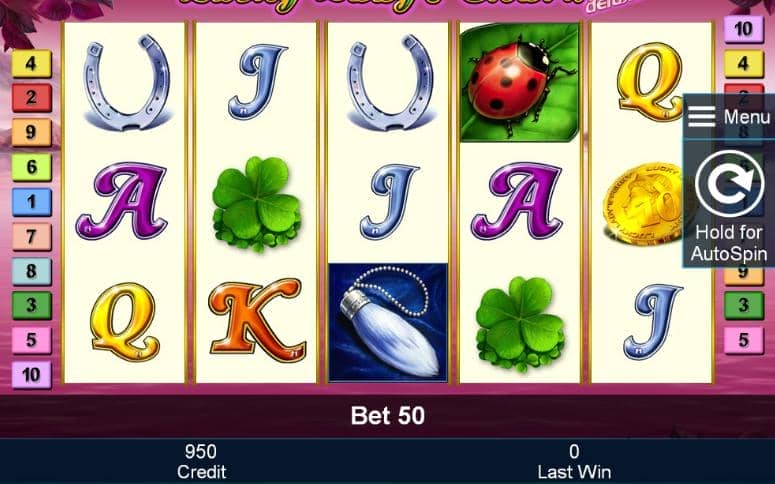Viewport: 775px width, 484px height.
Task: Click the Last Win amount display
Action: point(574,462)
